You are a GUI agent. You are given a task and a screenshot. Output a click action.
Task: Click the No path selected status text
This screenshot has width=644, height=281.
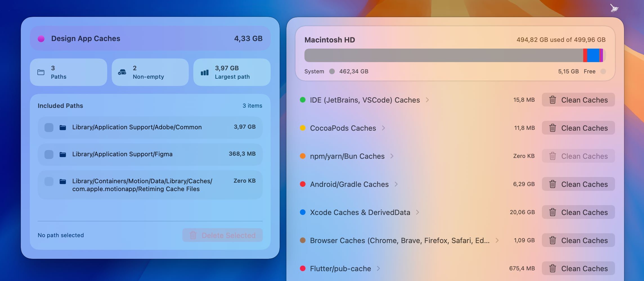61,235
